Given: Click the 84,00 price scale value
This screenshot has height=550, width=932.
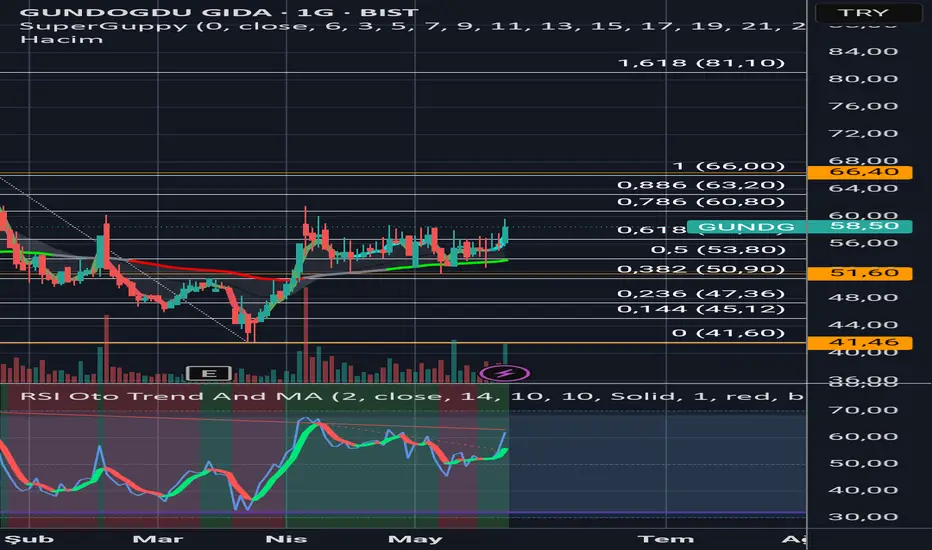Looking at the screenshot, I should [863, 52].
